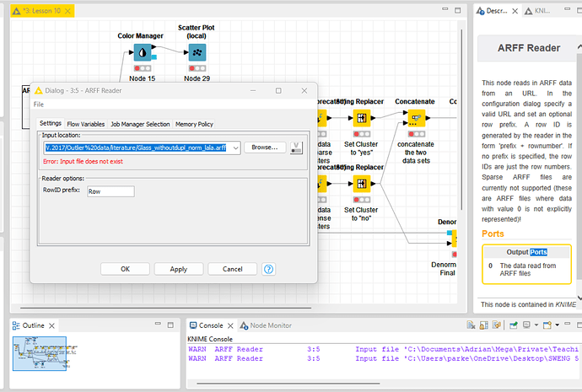This screenshot has height=392, width=582.
Task: Click the workflow canvas vertical scrollbar
Action: click(461, 119)
